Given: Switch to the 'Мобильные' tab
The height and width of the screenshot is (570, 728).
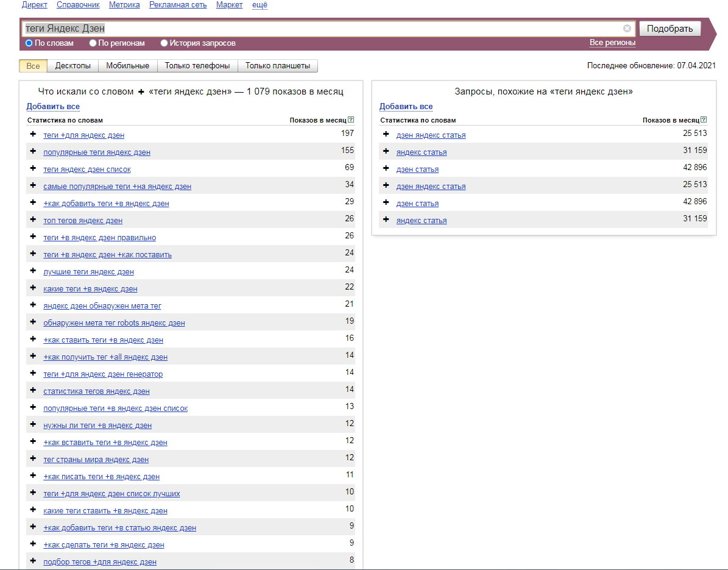Looking at the screenshot, I should tap(128, 66).
